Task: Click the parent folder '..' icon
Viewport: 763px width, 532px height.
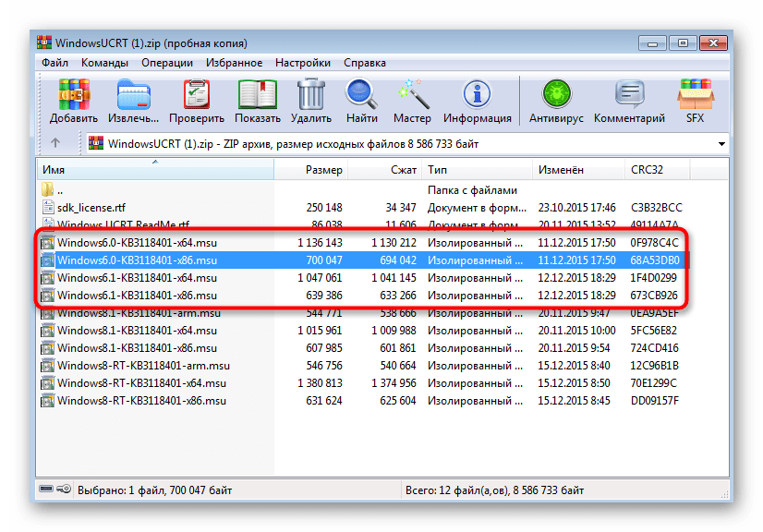Action: (47, 190)
